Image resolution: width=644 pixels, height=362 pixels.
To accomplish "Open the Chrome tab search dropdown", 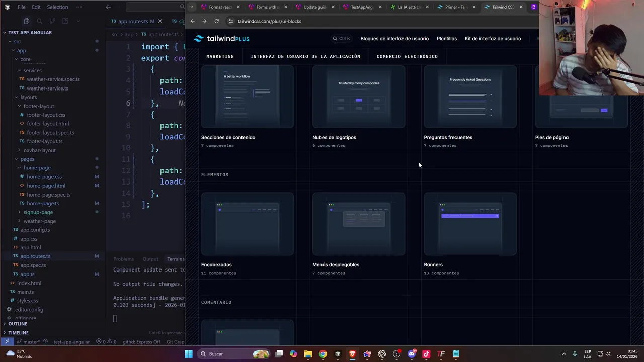I will 192,7.
